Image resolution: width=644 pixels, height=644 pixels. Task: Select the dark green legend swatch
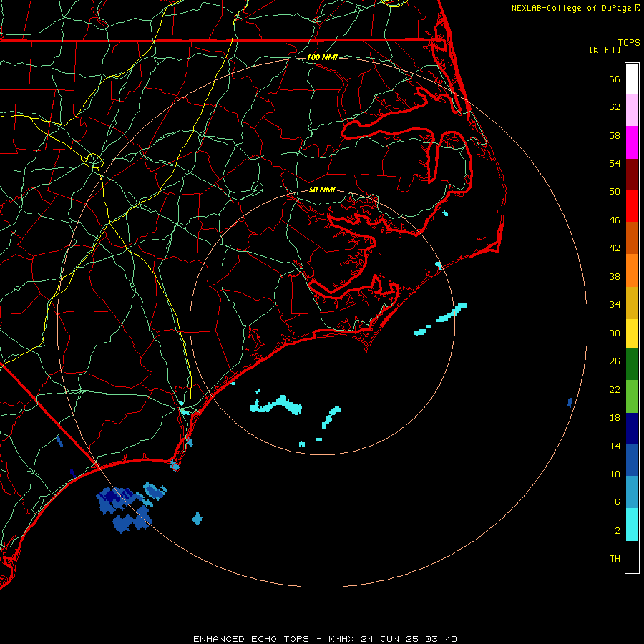(632, 364)
